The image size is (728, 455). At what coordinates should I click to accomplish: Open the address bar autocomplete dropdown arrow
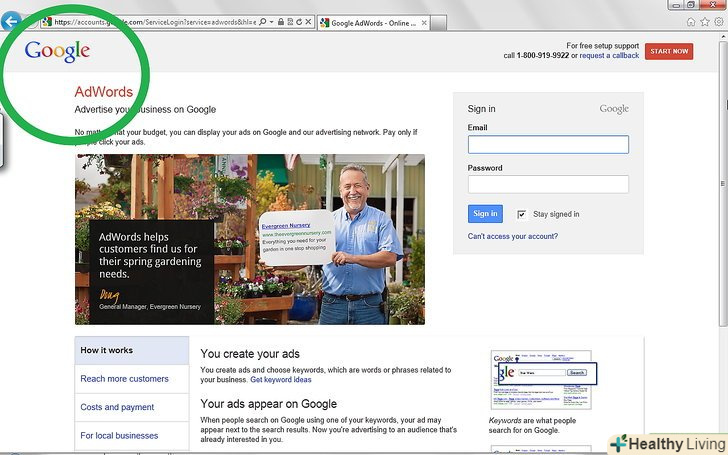tap(272, 22)
